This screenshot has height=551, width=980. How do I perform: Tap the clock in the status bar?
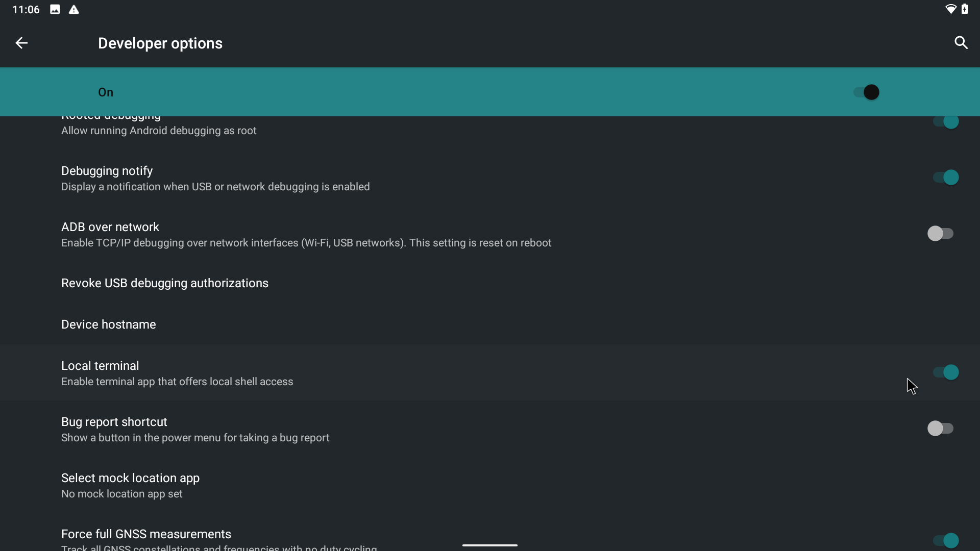tap(24, 9)
